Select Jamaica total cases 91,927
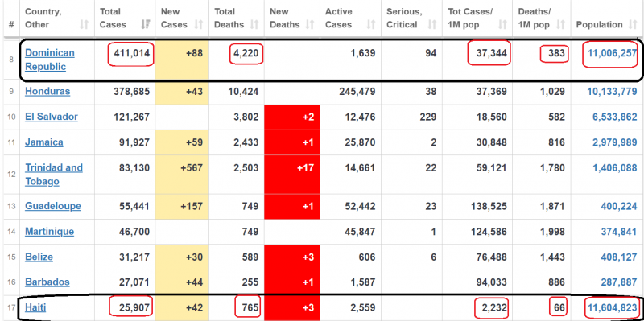The width and height of the screenshot is (644, 321). (x=134, y=142)
